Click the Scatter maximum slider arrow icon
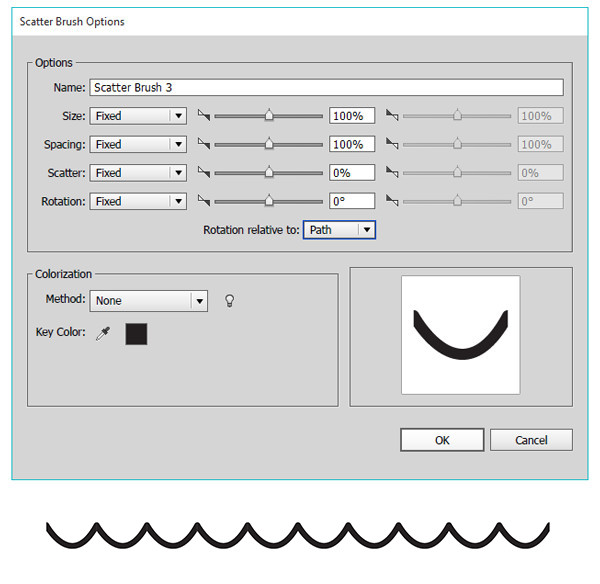 pyautogui.click(x=392, y=172)
